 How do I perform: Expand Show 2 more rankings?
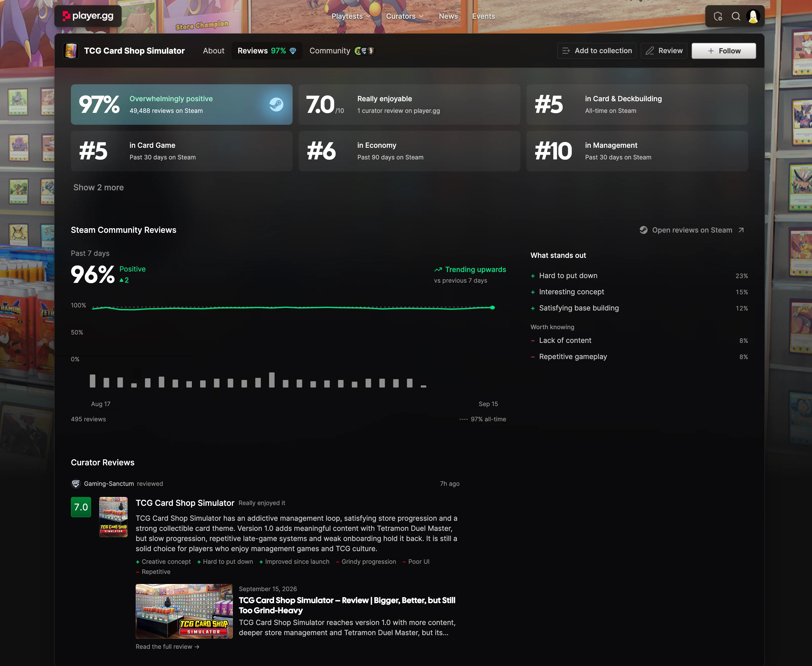99,188
